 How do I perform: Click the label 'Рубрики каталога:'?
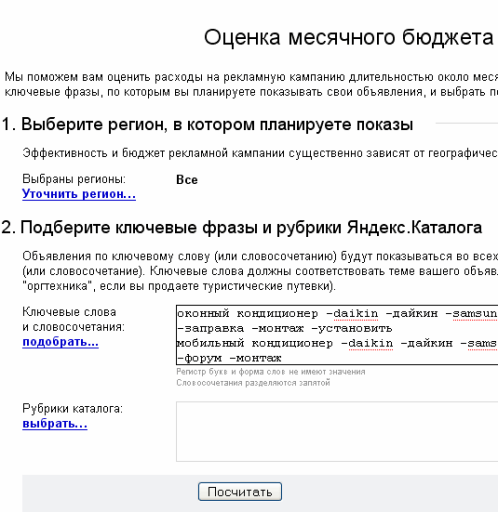pyautogui.click(x=72, y=408)
